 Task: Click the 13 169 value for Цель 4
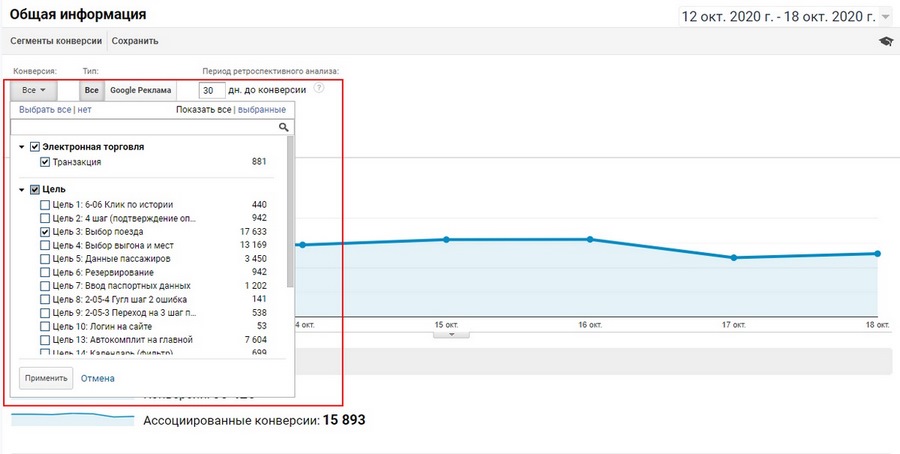point(253,245)
